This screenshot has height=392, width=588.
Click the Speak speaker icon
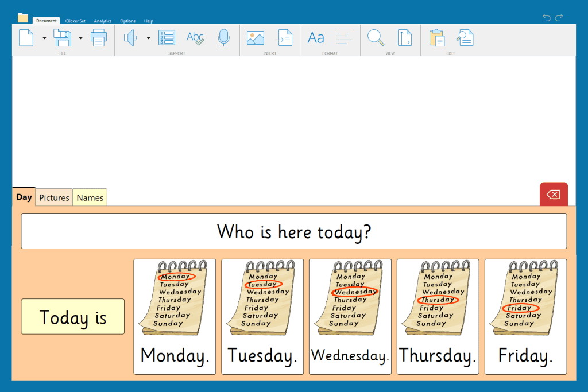pos(130,38)
